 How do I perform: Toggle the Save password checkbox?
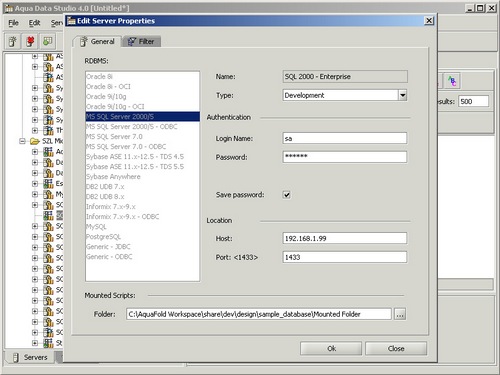tap(287, 195)
